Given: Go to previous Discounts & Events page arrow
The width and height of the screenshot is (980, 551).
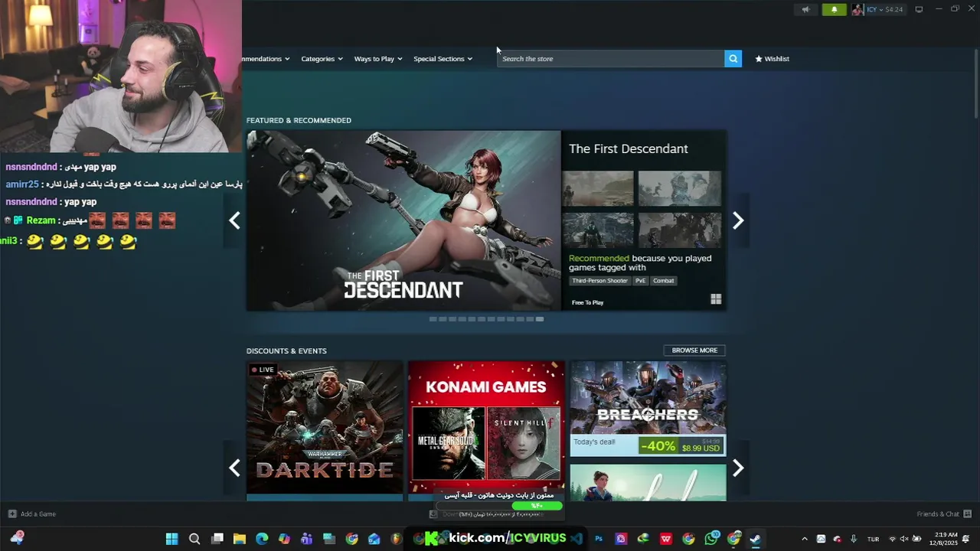Looking at the screenshot, I should point(234,468).
